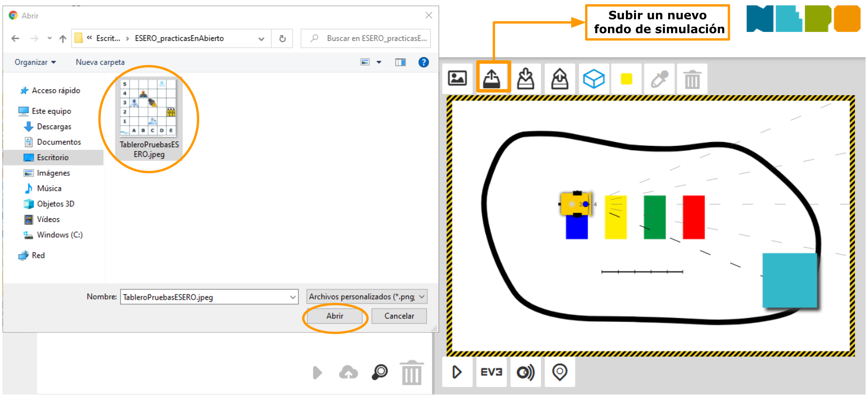Viewport: 868px width, 398px height.
Task: Expand the file type filter dropdown
Action: pyautogui.click(x=422, y=297)
